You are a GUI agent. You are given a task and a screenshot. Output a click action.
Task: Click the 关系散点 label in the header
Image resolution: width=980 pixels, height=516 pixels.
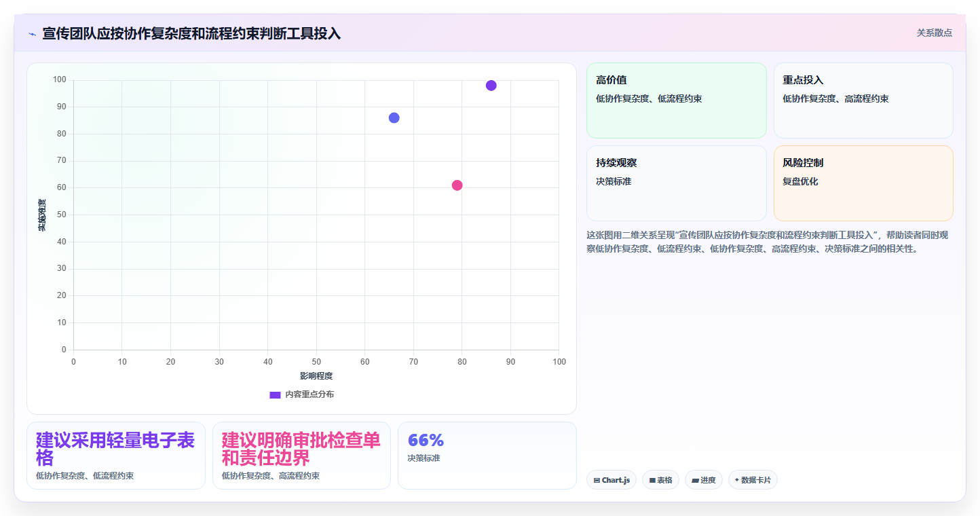tap(934, 33)
